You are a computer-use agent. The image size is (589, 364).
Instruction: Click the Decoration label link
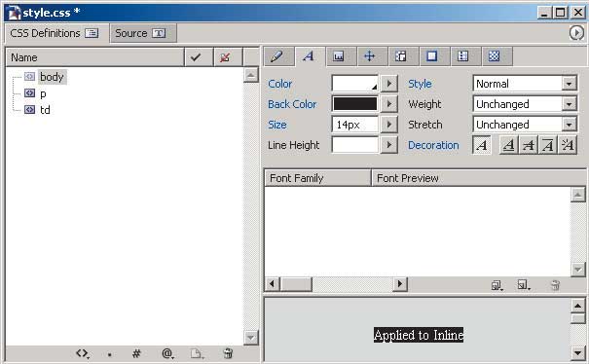pos(433,145)
